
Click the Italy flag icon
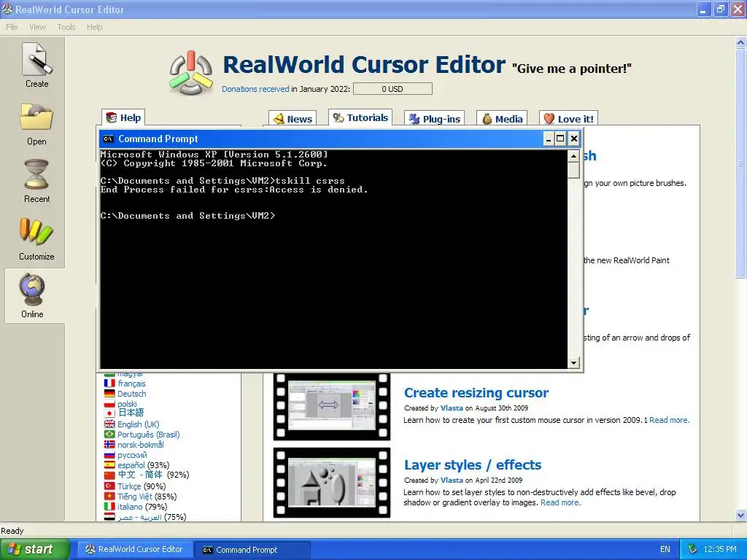click(x=109, y=507)
